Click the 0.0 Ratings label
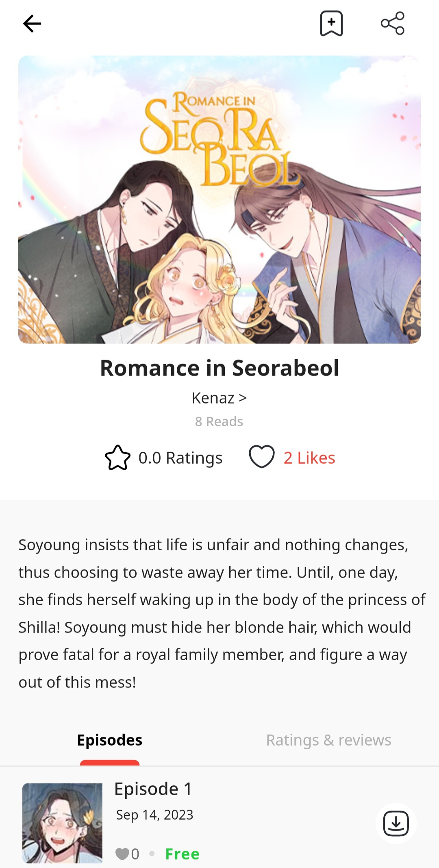The image size is (439, 868). [x=180, y=458]
